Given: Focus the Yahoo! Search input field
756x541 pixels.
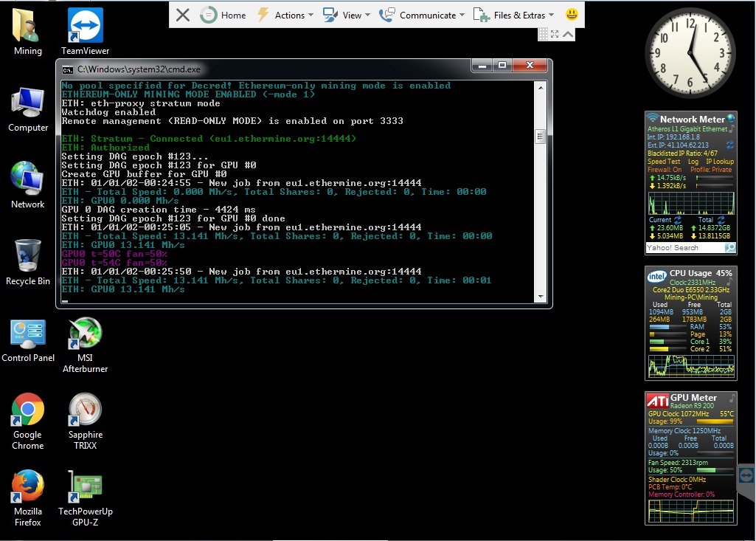Looking at the screenshot, I should (x=685, y=247).
